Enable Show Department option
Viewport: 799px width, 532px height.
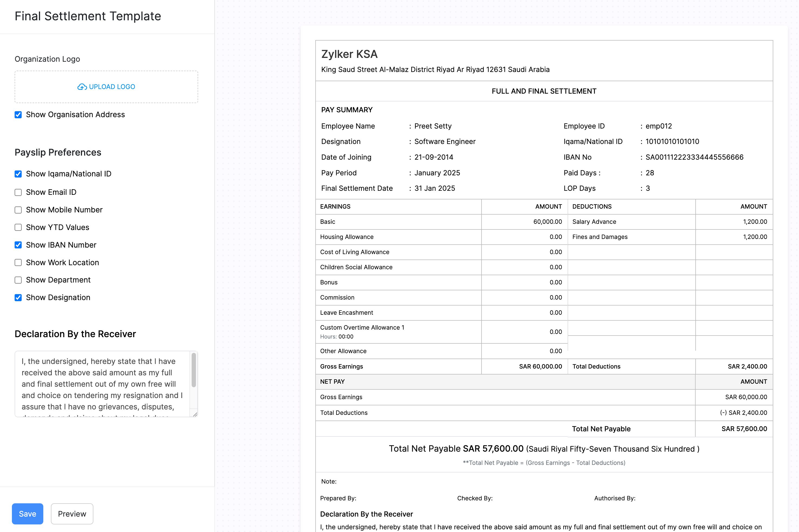18,280
